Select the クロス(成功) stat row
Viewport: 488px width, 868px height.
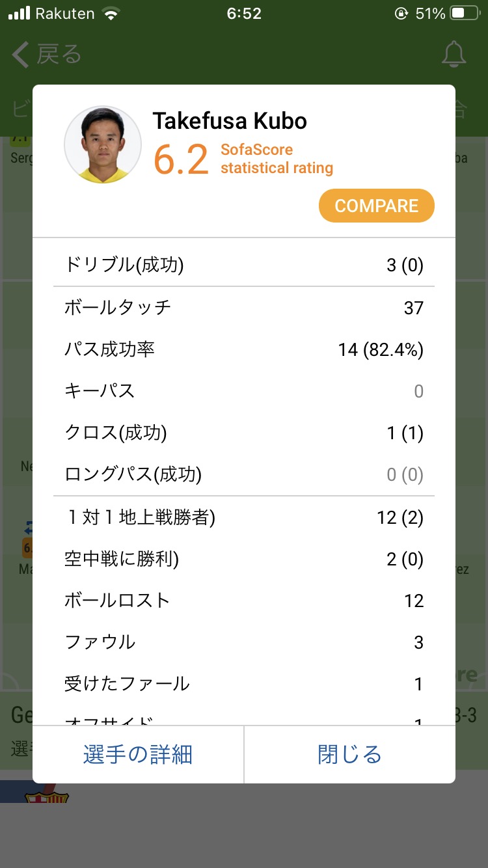[x=244, y=433]
